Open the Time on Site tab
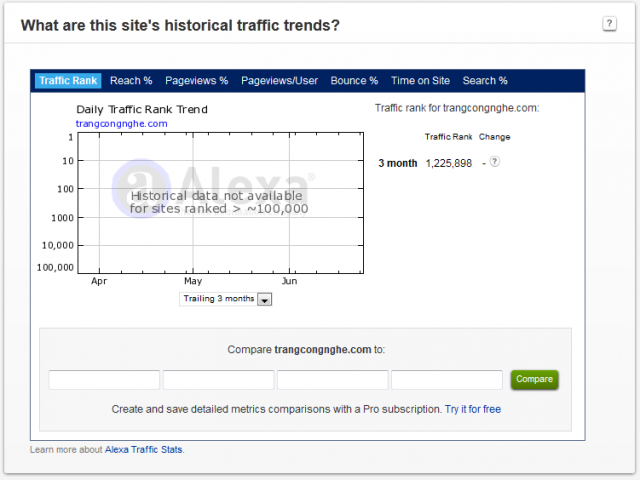This screenshot has height=480, width=640. pyautogui.click(x=420, y=81)
